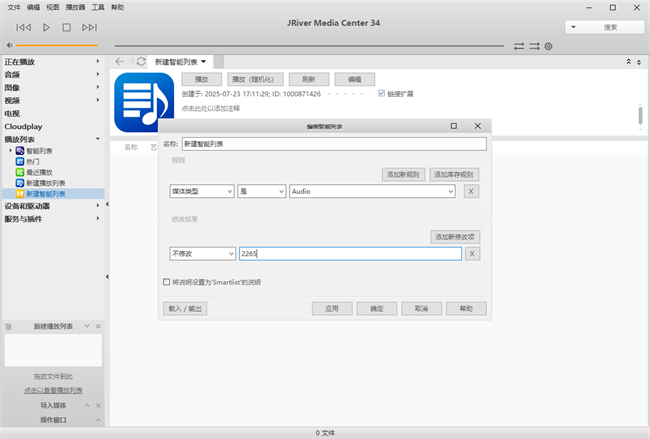The height and width of the screenshot is (439, 650).
Task: Toggle repeat mode icon
Action: tap(519, 46)
